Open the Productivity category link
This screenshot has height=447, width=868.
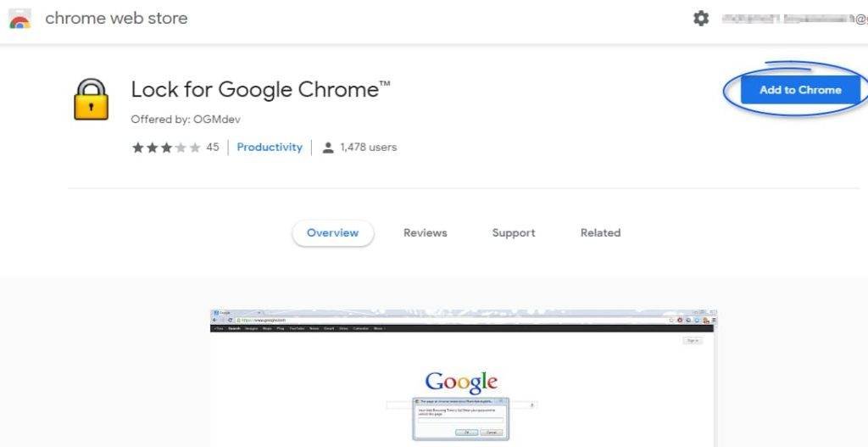tap(270, 148)
